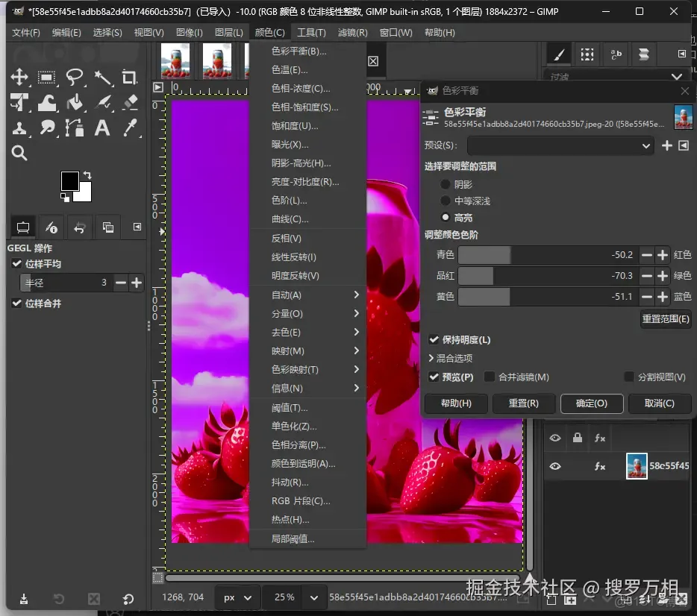Click the 确定(O) button
This screenshot has height=616, width=697.
tap(591, 403)
